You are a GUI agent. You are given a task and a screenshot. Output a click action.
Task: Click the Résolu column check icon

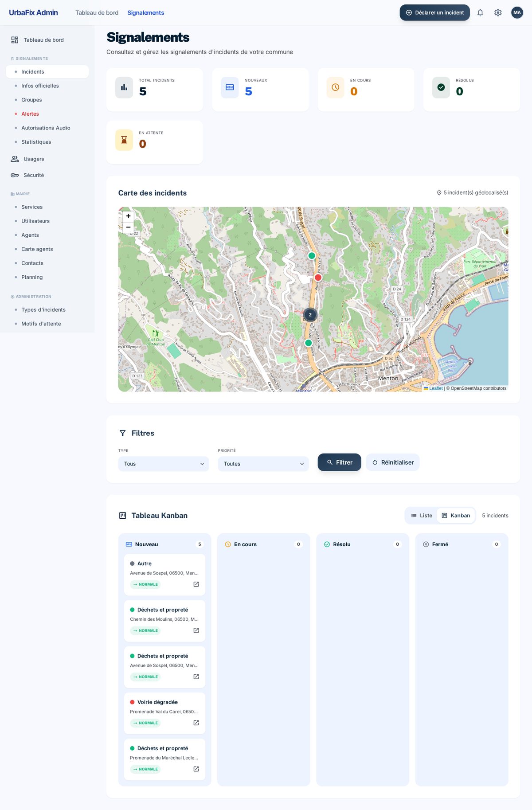(327, 544)
